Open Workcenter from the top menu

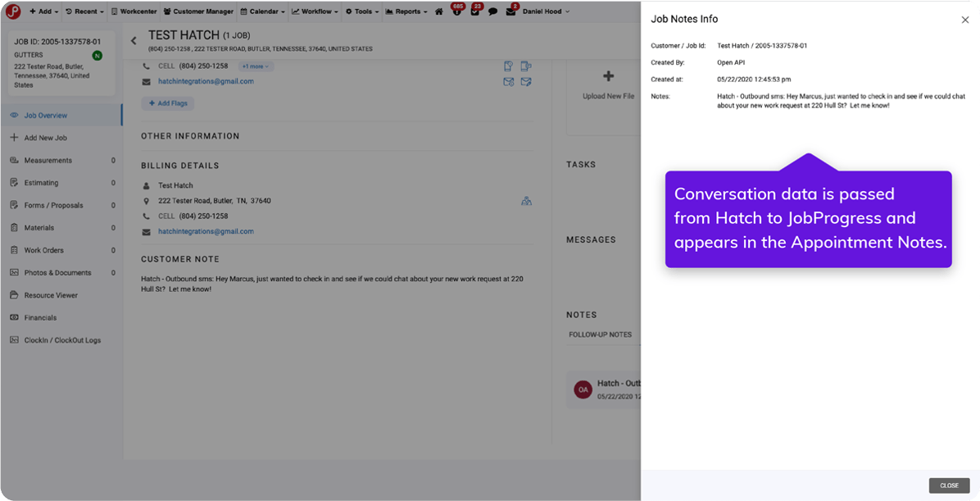[134, 11]
